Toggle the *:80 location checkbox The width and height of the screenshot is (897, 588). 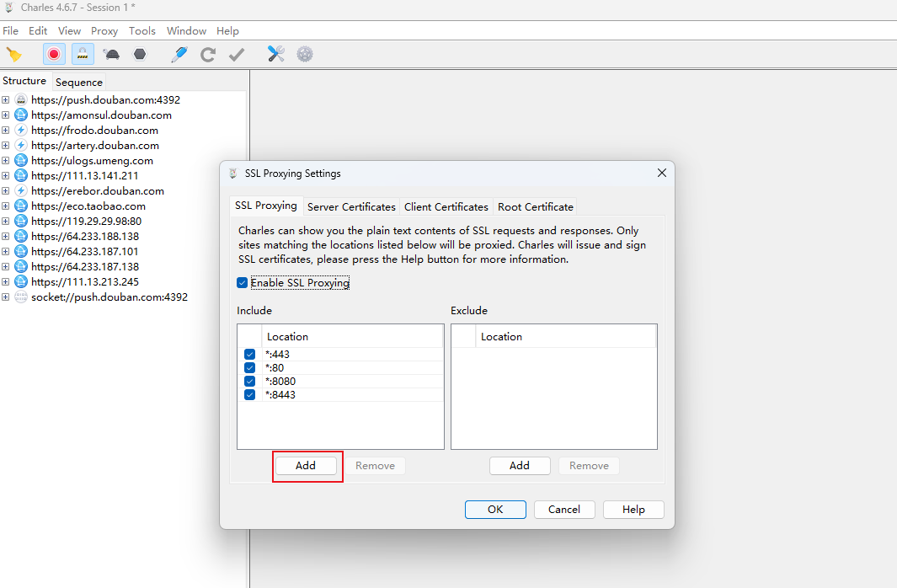tap(249, 368)
